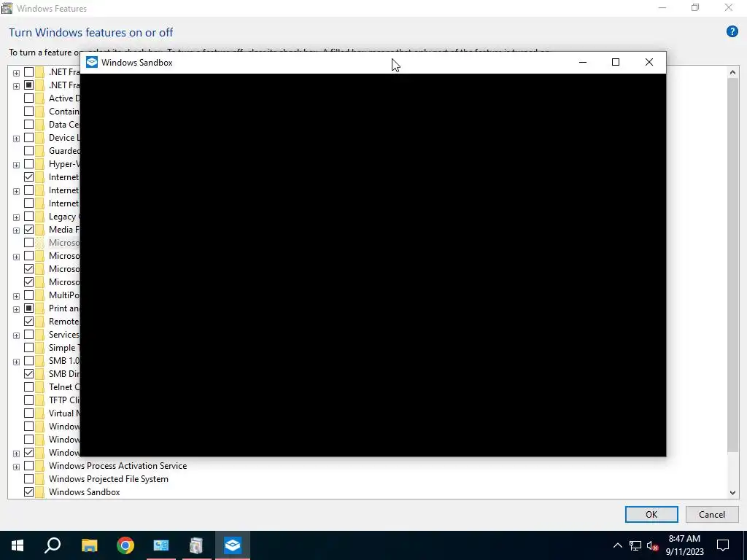
Task: Toggle the Hyper-V checkbox
Action: [28, 164]
